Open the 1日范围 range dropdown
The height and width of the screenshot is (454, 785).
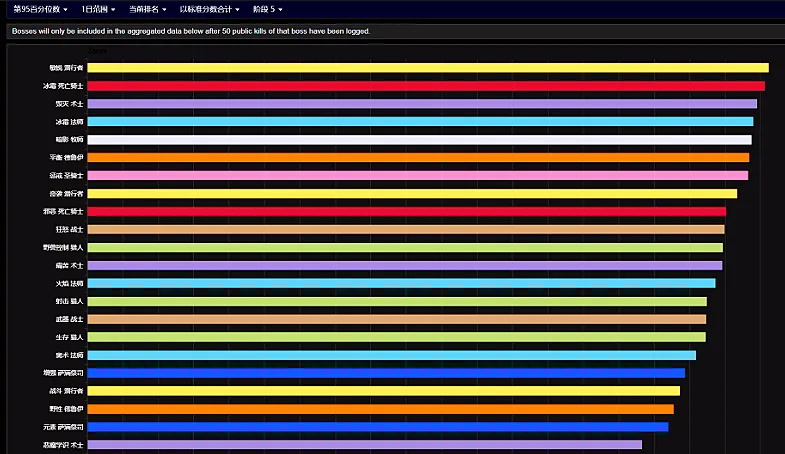point(98,9)
